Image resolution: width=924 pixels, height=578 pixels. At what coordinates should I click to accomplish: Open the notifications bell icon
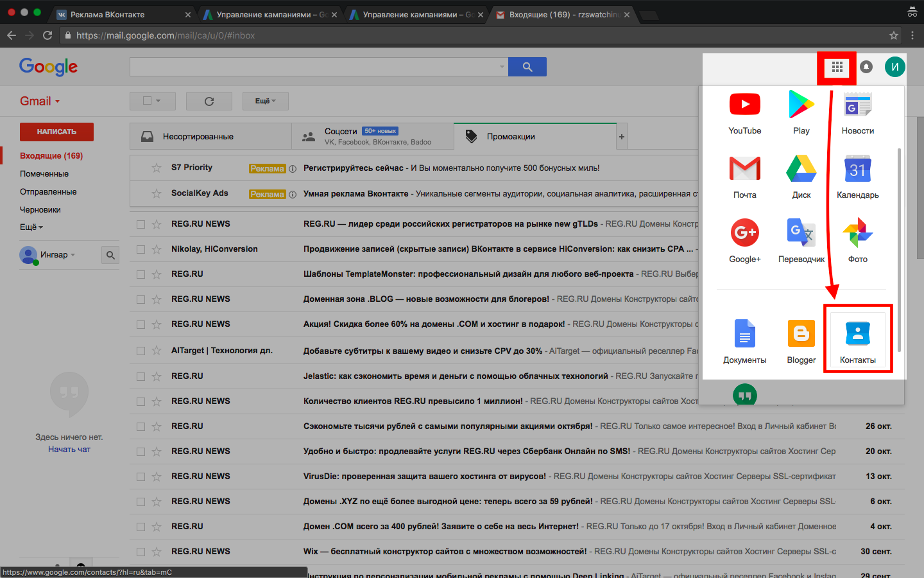(866, 67)
